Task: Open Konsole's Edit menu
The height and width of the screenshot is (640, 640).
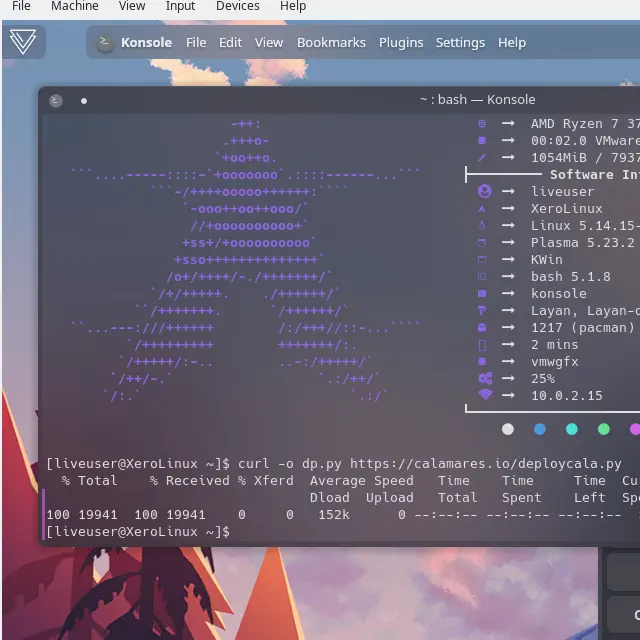Action: (x=230, y=42)
